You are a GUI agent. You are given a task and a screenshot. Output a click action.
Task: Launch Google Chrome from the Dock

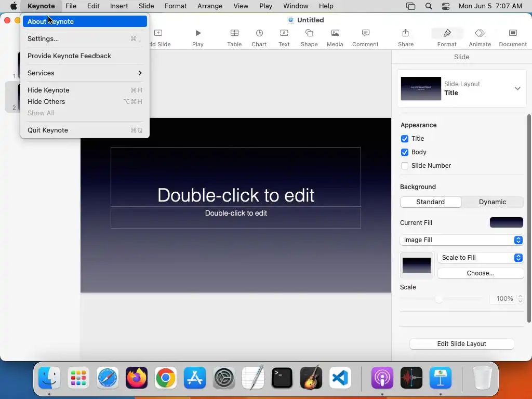166,378
